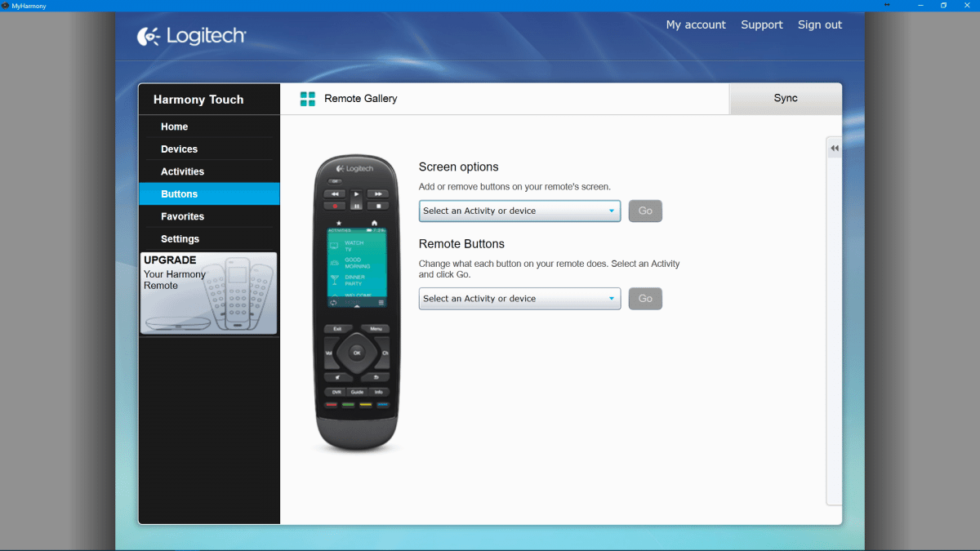This screenshot has width=980, height=551.
Task: Open Settings in the sidebar menu
Action: 180,239
